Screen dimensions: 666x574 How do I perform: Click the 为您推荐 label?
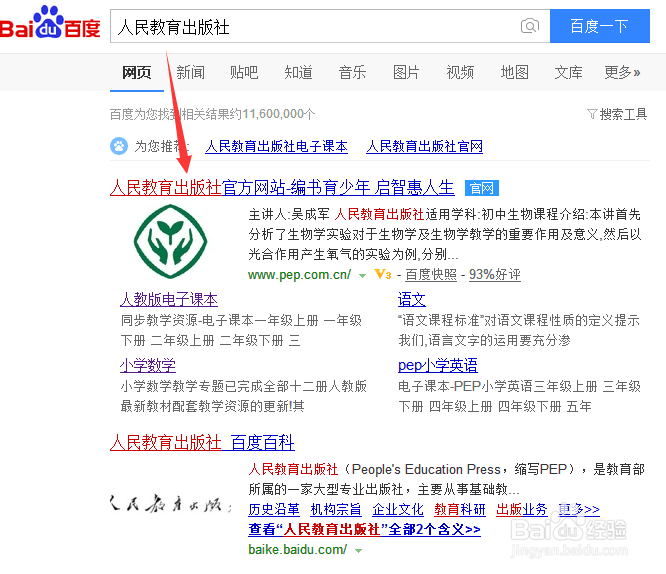162,147
